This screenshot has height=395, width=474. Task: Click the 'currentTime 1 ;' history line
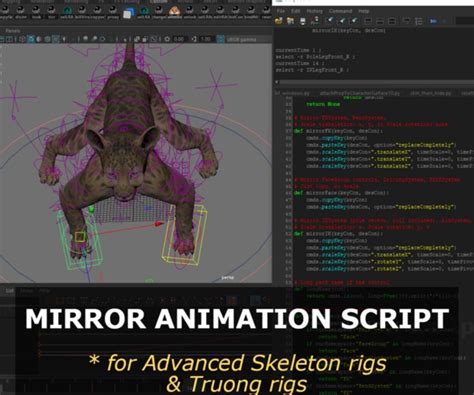(300, 50)
